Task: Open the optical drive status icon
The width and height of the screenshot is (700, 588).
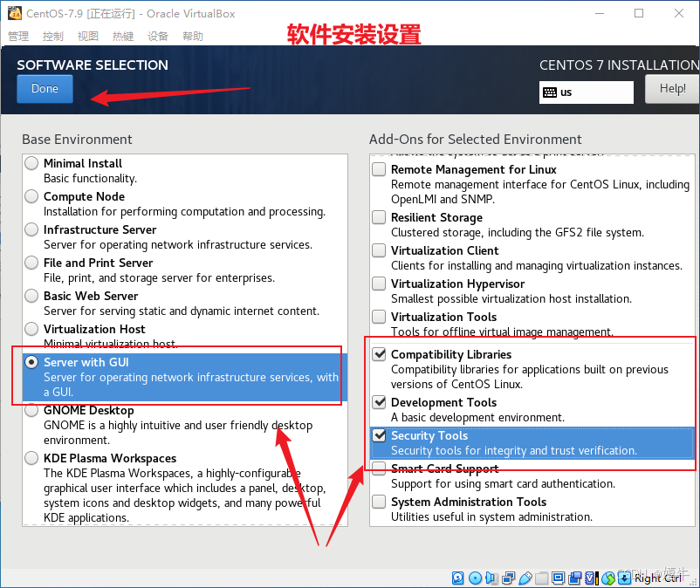Action: click(475, 578)
